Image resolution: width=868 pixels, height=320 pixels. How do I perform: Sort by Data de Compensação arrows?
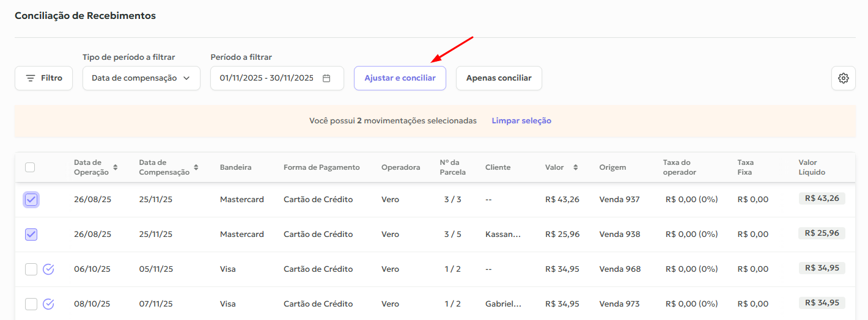tap(196, 167)
